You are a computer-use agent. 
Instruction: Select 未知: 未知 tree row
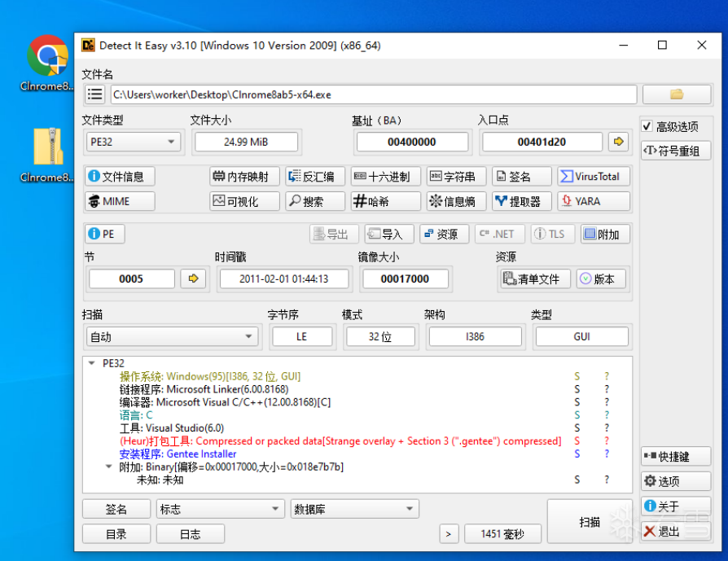[160, 480]
